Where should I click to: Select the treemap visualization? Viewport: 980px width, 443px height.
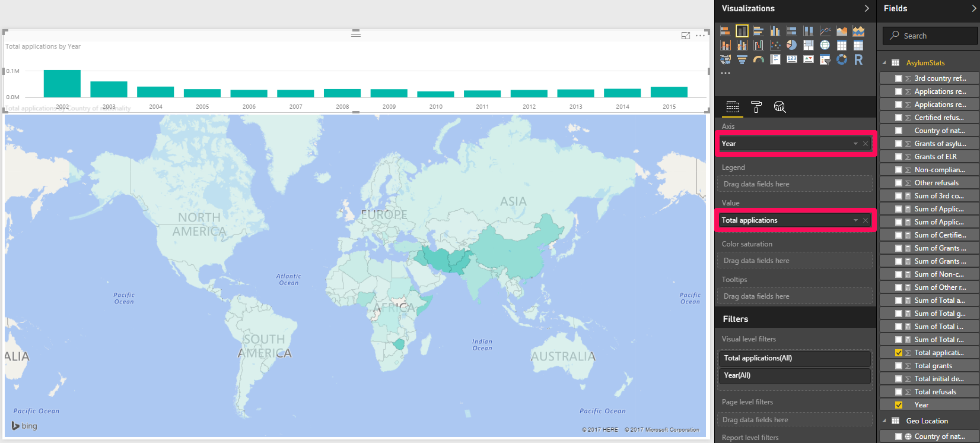[808, 45]
